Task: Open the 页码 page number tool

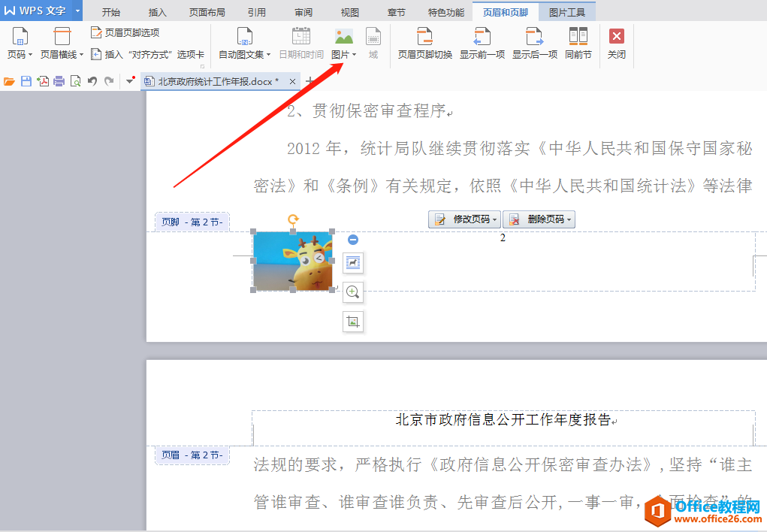Action: coord(20,43)
